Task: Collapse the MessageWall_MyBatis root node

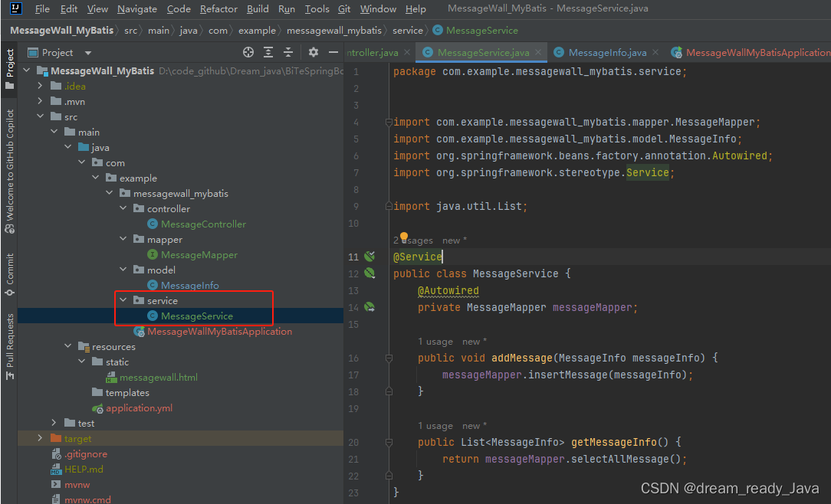Action: click(27, 70)
